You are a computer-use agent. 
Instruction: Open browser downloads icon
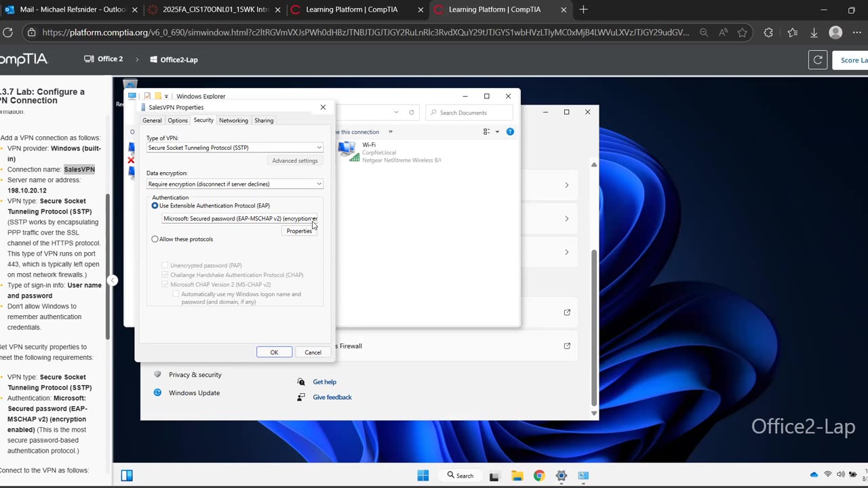point(814,33)
